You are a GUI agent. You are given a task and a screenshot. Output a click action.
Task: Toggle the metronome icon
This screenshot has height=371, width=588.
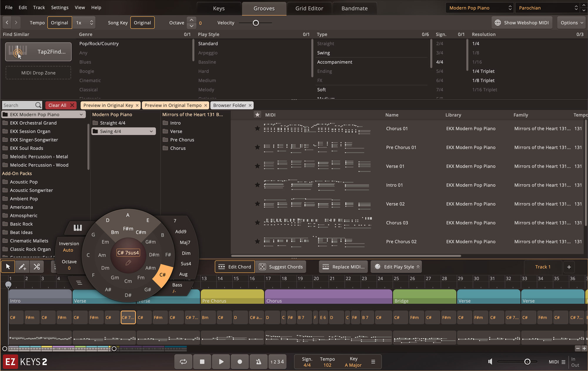(x=258, y=362)
